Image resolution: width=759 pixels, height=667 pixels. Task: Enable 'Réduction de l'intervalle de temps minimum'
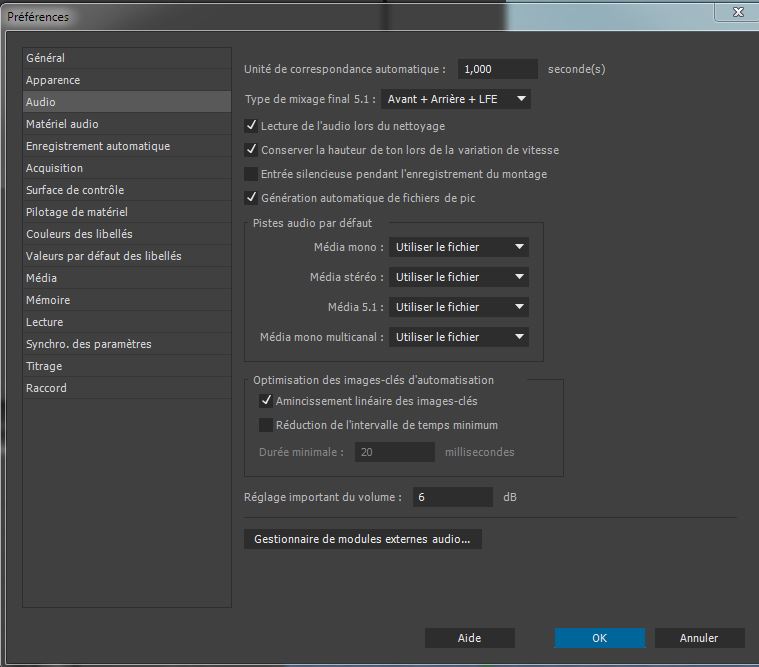(266, 425)
